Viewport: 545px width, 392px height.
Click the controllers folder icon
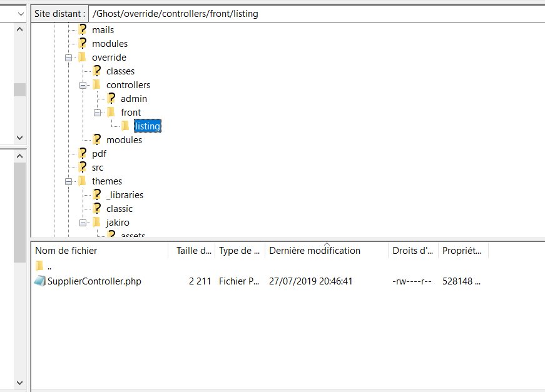[97, 84]
